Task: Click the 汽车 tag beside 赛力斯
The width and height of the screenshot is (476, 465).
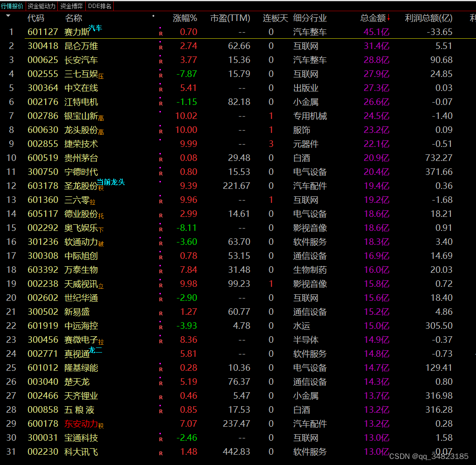Action: point(95,28)
